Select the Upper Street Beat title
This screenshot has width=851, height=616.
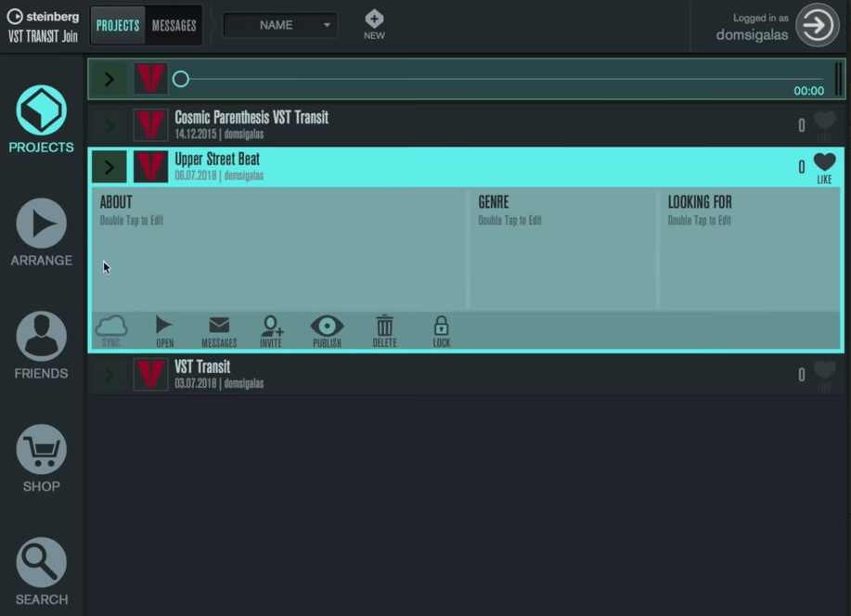click(x=217, y=160)
